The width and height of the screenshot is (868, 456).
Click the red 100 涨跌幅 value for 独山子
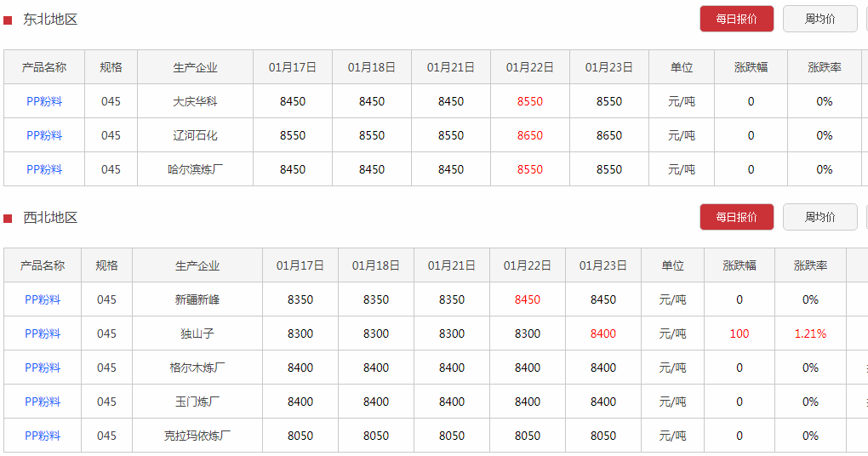pyautogui.click(x=740, y=333)
